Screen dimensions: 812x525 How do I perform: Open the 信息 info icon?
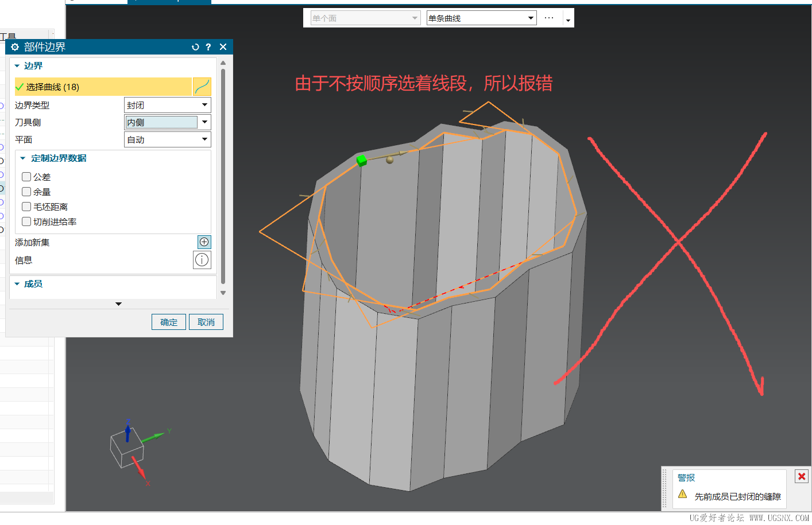tap(202, 260)
